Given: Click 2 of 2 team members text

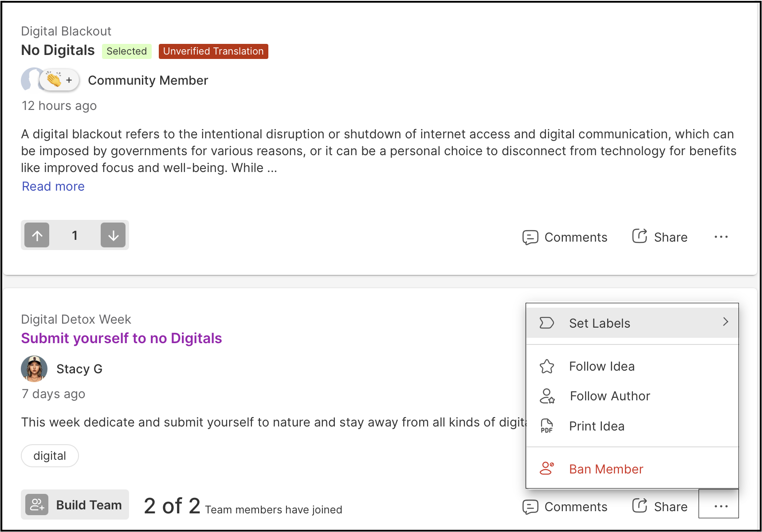Looking at the screenshot, I should 243,506.
